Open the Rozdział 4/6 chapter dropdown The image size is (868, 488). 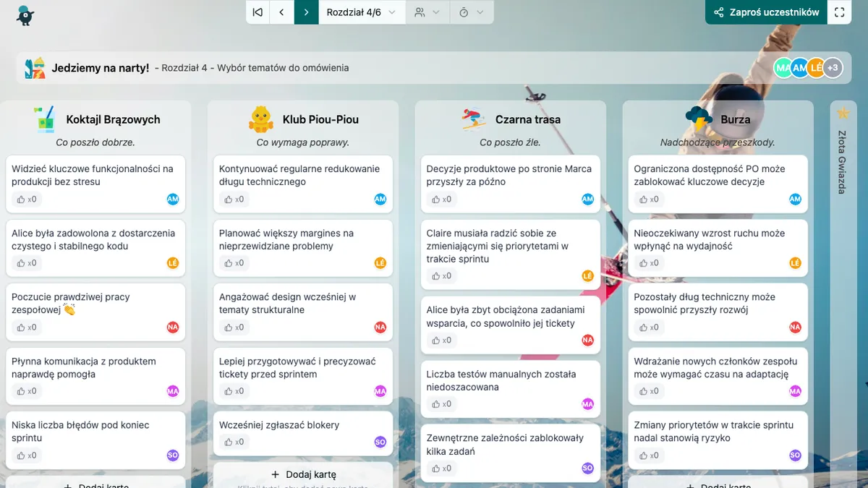click(x=361, y=12)
